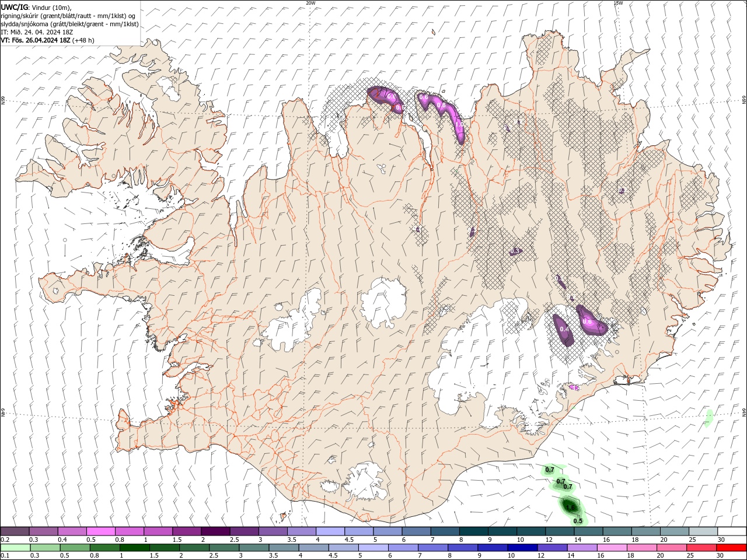Click the dark mauve first swatch of the upper scale
747x560 pixels.
(x=15, y=531)
